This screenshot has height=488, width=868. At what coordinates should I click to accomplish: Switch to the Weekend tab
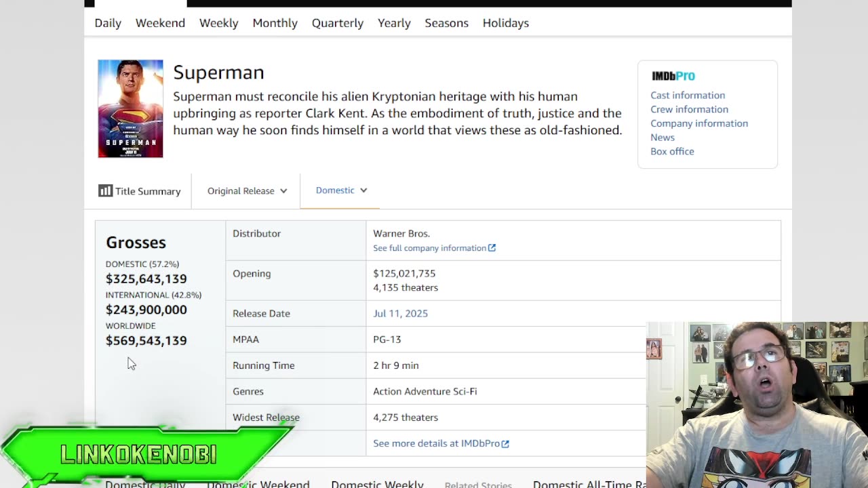tap(160, 23)
